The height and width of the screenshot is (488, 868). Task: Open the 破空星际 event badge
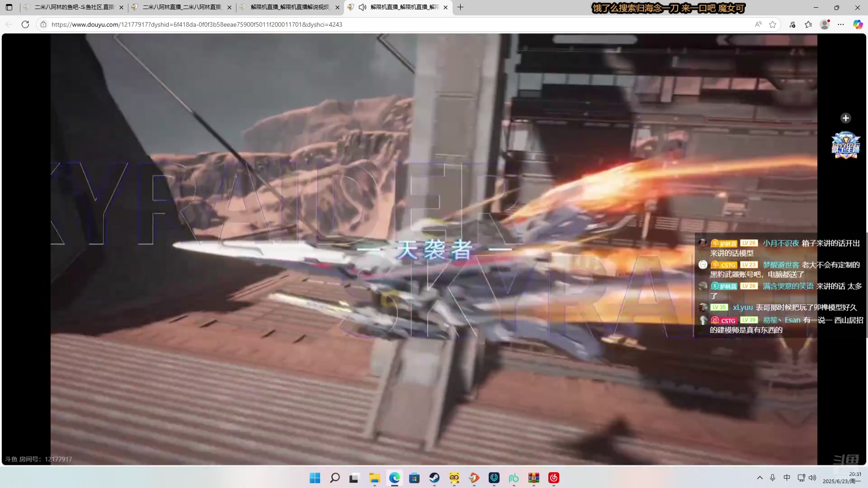pos(845,145)
